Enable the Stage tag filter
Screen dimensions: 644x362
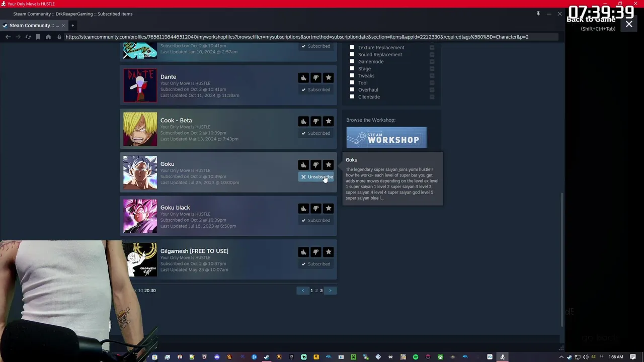pyautogui.click(x=352, y=68)
